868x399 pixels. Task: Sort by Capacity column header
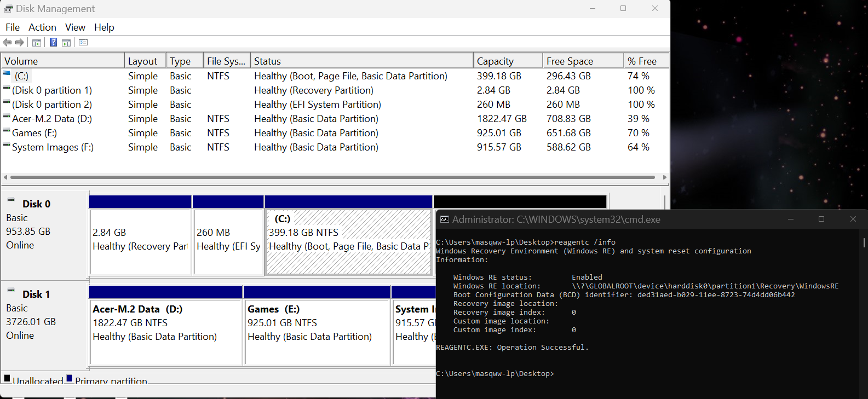(508, 61)
